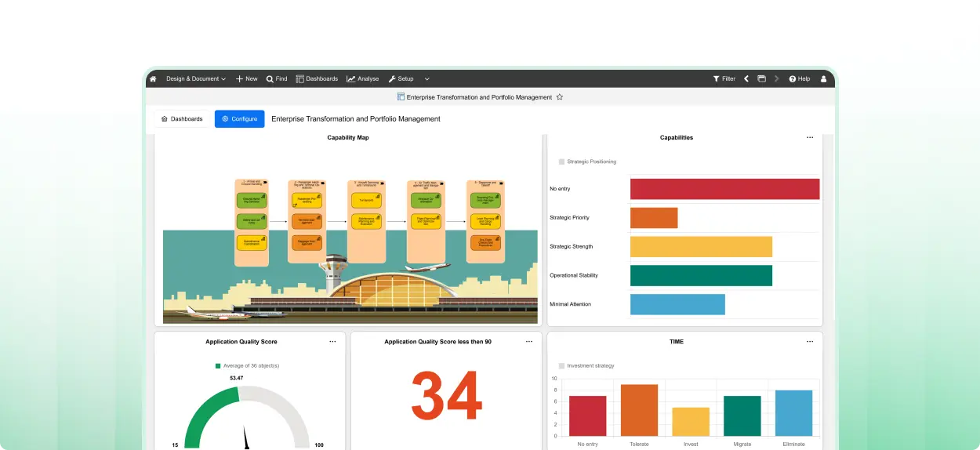980x450 pixels.
Task: Open Help from the top bar
Action: coord(800,78)
